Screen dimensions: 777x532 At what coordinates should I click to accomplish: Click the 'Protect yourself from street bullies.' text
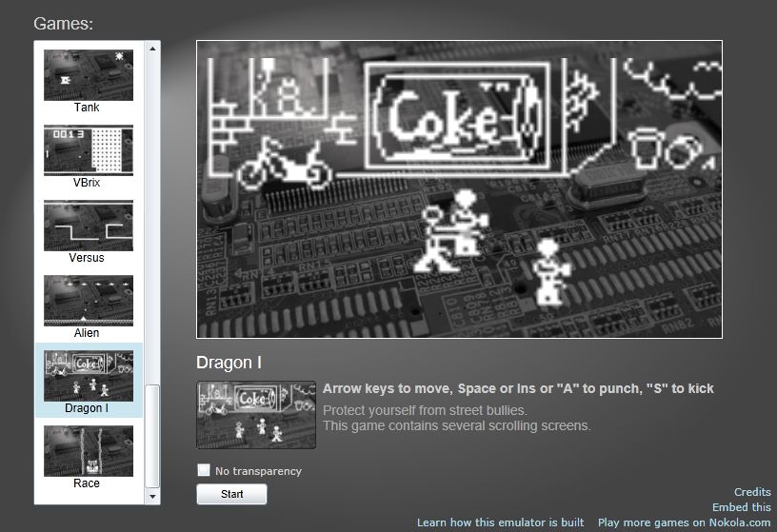[426, 410]
